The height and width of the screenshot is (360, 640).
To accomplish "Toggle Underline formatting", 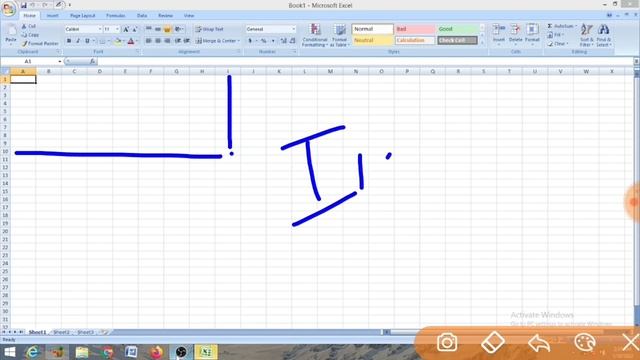I will [x=87, y=41].
